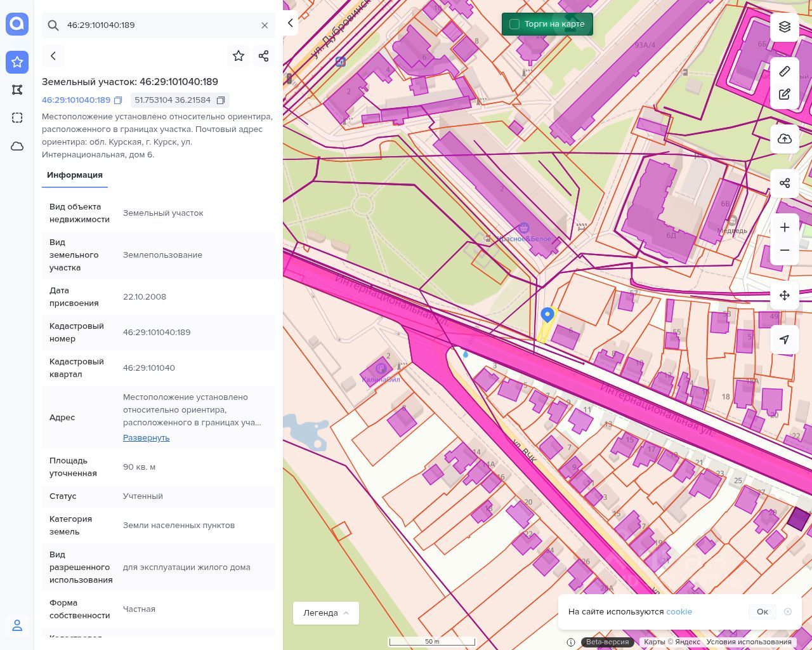Click the app logo icon
The image size is (812, 650).
tap(17, 24)
